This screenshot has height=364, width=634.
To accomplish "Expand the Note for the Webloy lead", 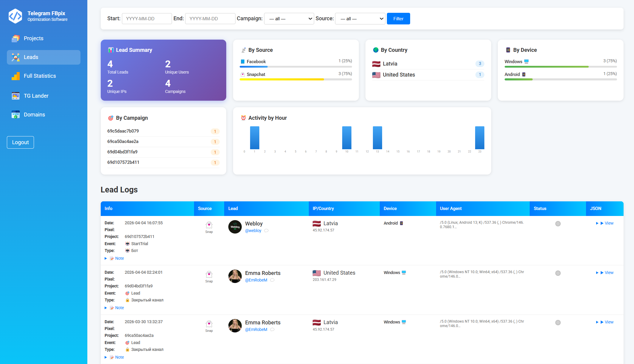I will click(119, 258).
